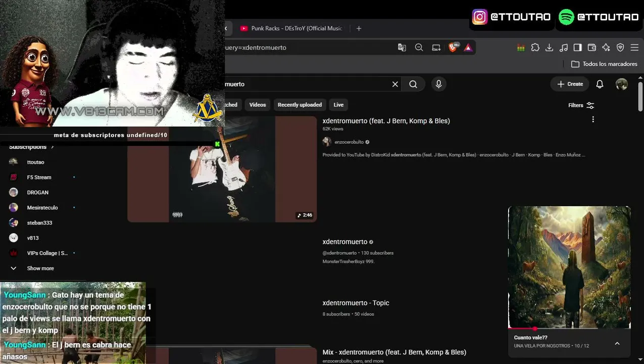Screen dimensions: 644x364
Task: Click miniplayer title Cuanto vale??
Action: point(531,338)
